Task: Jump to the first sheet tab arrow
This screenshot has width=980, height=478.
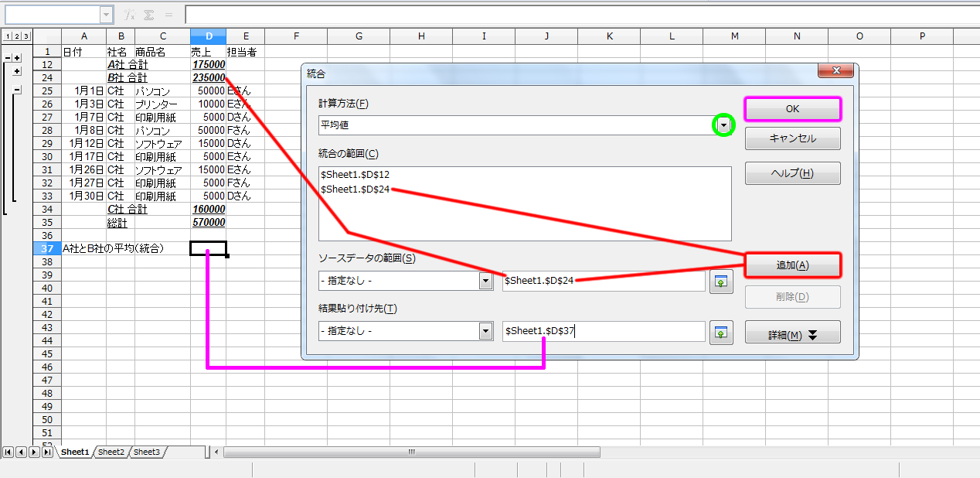Action: (x=9, y=452)
